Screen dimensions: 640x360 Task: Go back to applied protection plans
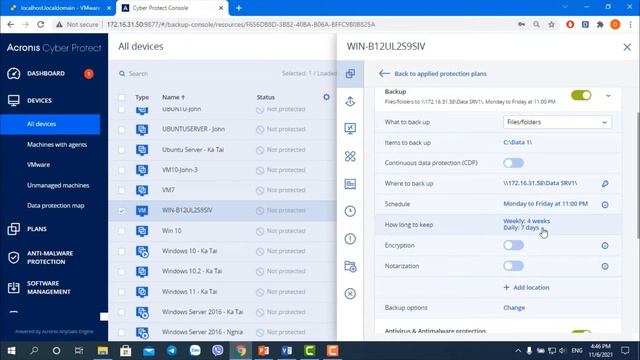pyautogui.click(x=433, y=74)
